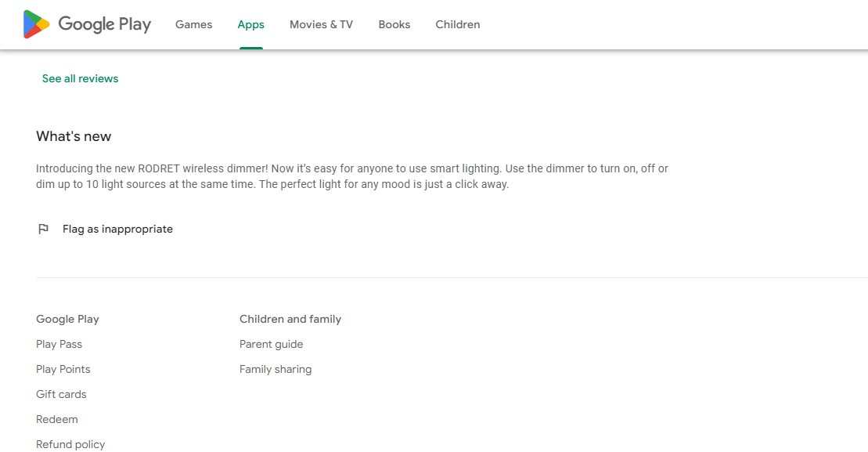This screenshot has width=868, height=452.
Task: Switch to Movies & TV tab
Action: click(x=321, y=24)
